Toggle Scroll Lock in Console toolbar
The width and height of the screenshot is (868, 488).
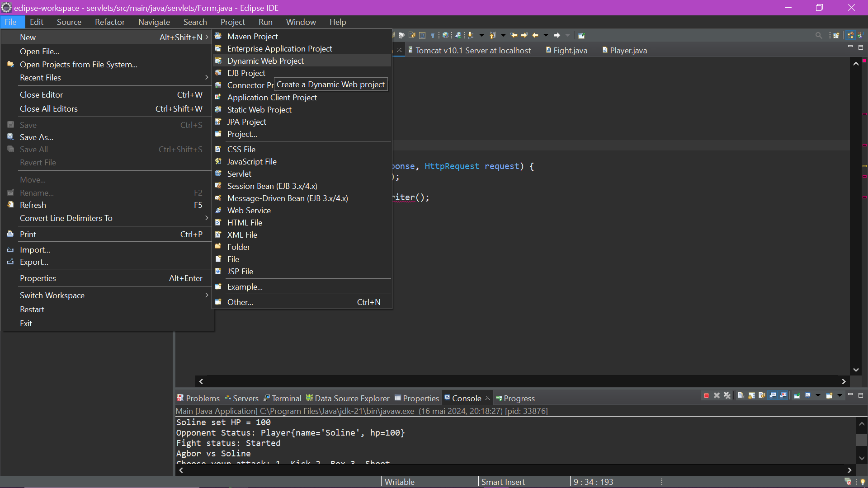click(751, 395)
